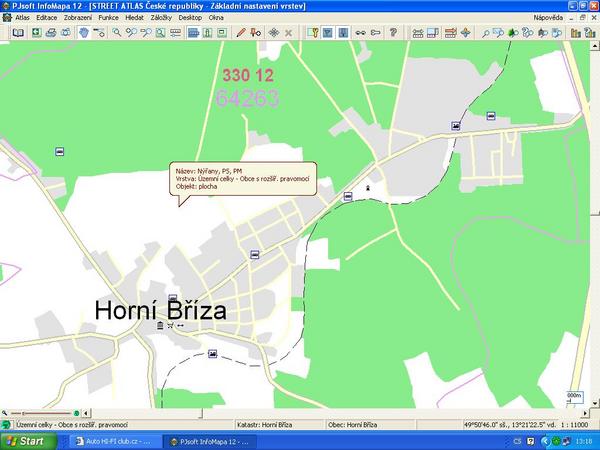
Task: Click the green arrow export toolbar icon
Action: click(x=36, y=33)
